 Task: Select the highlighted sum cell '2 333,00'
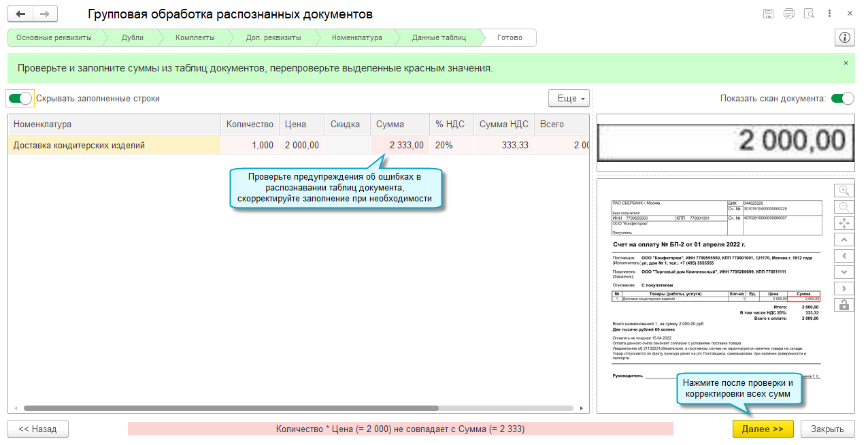(x=400, y=145)
